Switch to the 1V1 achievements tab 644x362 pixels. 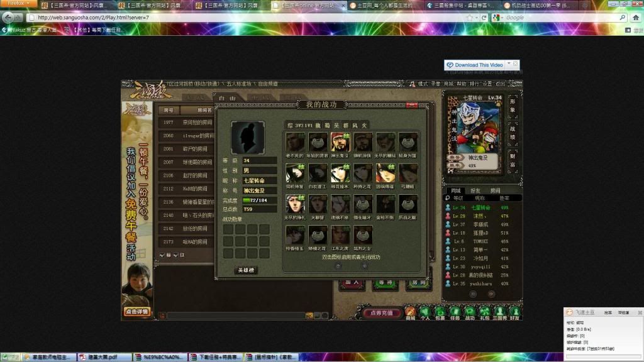[x=308, y=125]
